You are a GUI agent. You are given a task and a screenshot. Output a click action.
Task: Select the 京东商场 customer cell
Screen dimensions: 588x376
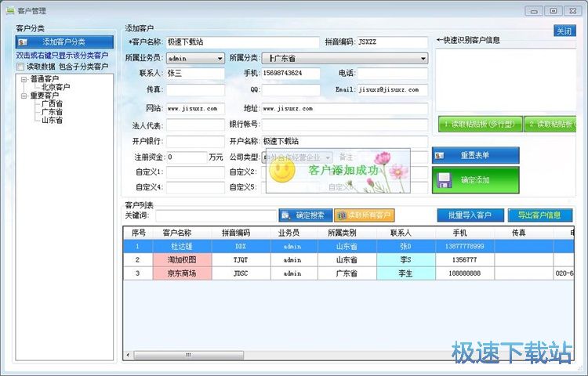coord(182,273)
